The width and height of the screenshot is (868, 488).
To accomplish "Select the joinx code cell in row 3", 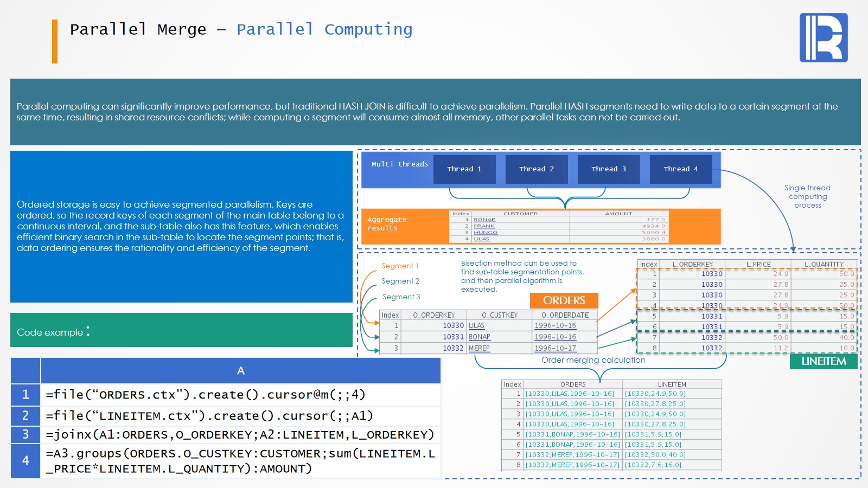I will click(x=240, y=435).
